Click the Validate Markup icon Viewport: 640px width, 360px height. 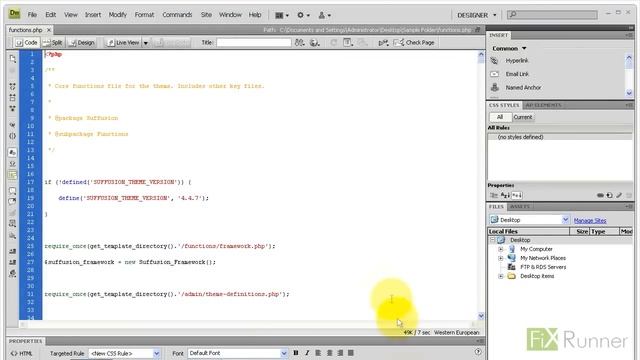[383, 42]
